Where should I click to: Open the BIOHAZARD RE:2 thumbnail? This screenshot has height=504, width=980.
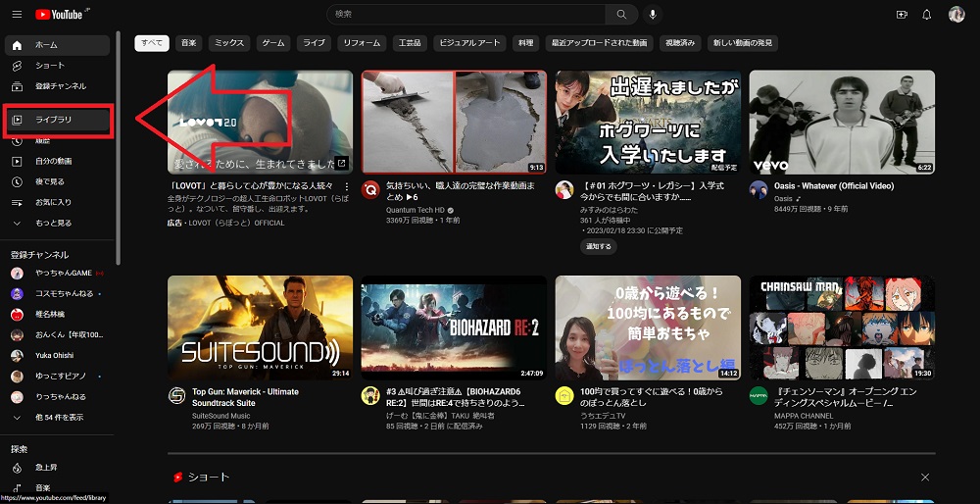[x=454, y=328]
